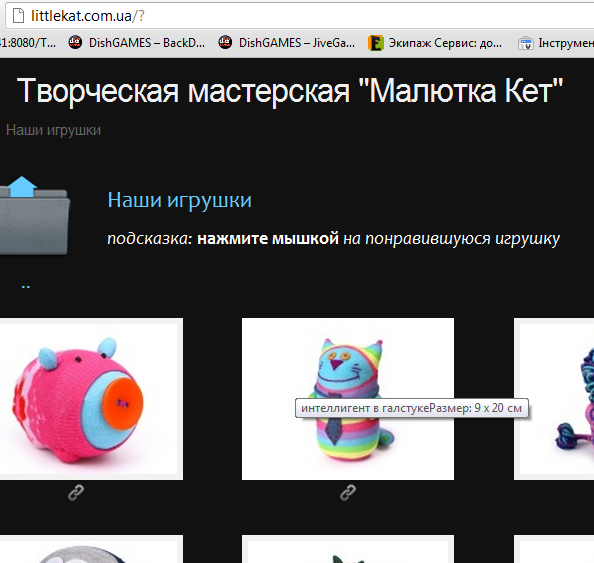
Task: Click the blue Наши игрушки heading
Action: [180, 200]
